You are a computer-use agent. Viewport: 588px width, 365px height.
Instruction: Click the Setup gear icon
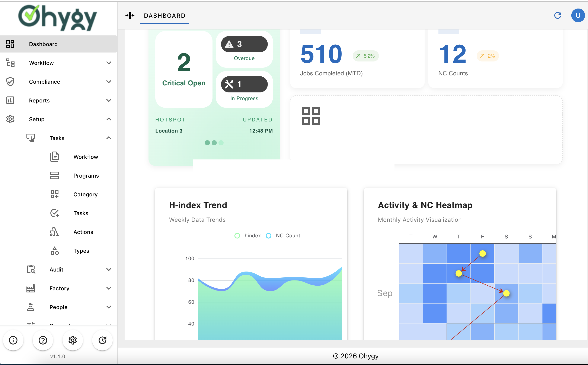10,119
